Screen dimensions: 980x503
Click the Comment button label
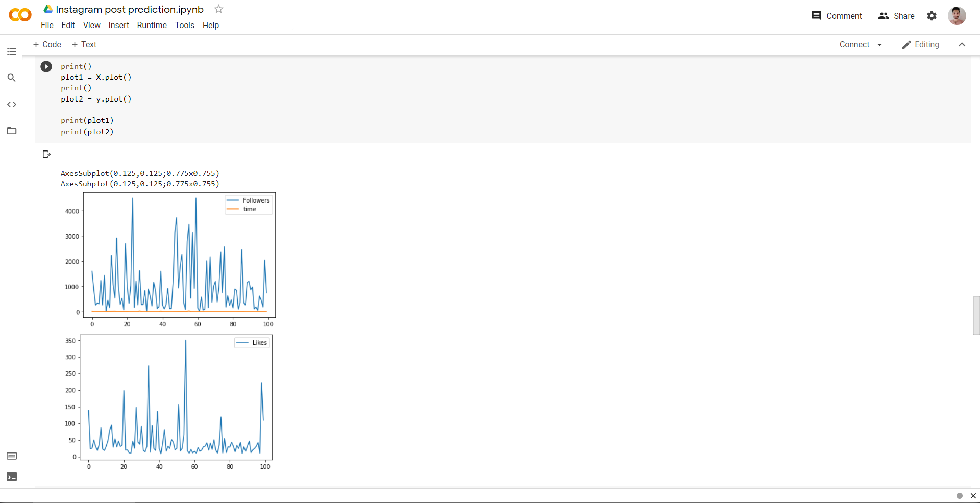pyautogui.click(x=844, y=16)
